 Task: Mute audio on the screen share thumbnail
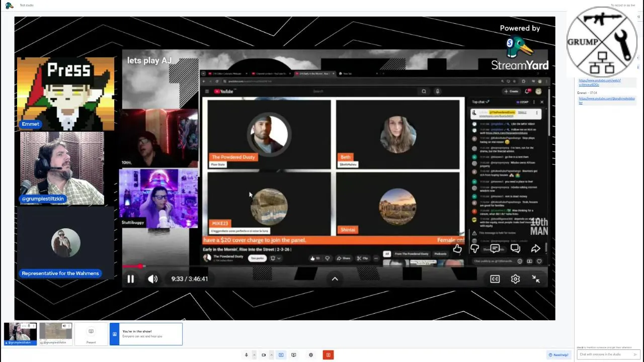click(x=64, y=326)
